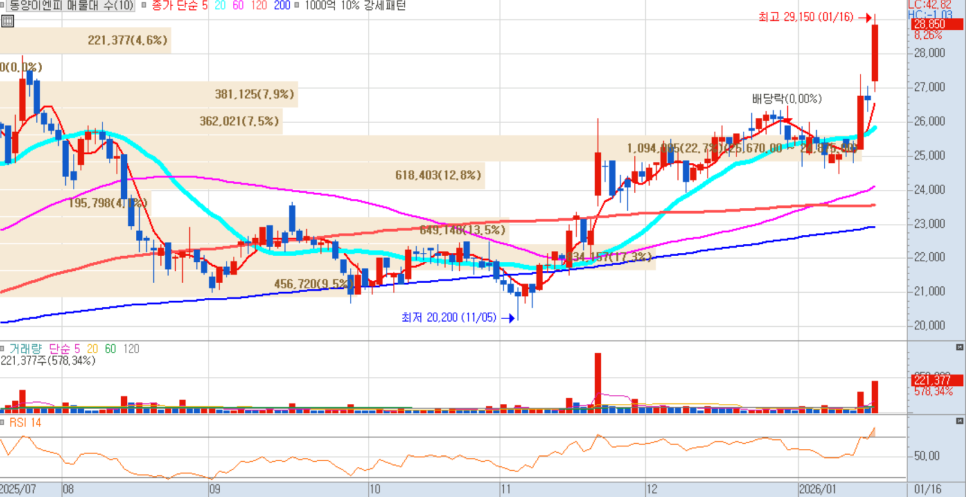Image resolution: width=966 pixels, height=497 pixels.
Task: Click the 221,377(4.6%) volume profile bar
Action: coord(86,41)
